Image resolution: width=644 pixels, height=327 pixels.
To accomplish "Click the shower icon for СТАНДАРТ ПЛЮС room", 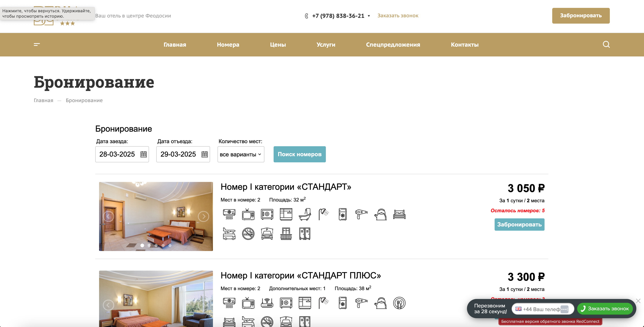I will pyautogui.click(x=324, y=303).
